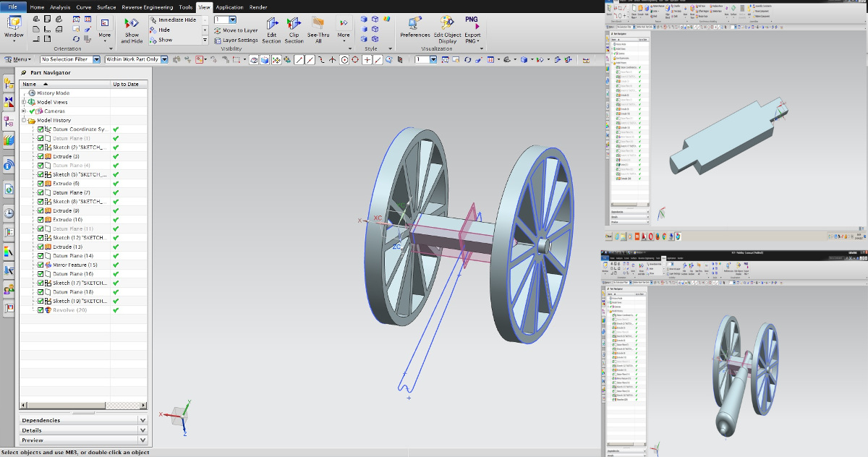Toggle the Datum Plane (14) checkbox
Viewport: 868px width, 457px height.
(41, 256)
